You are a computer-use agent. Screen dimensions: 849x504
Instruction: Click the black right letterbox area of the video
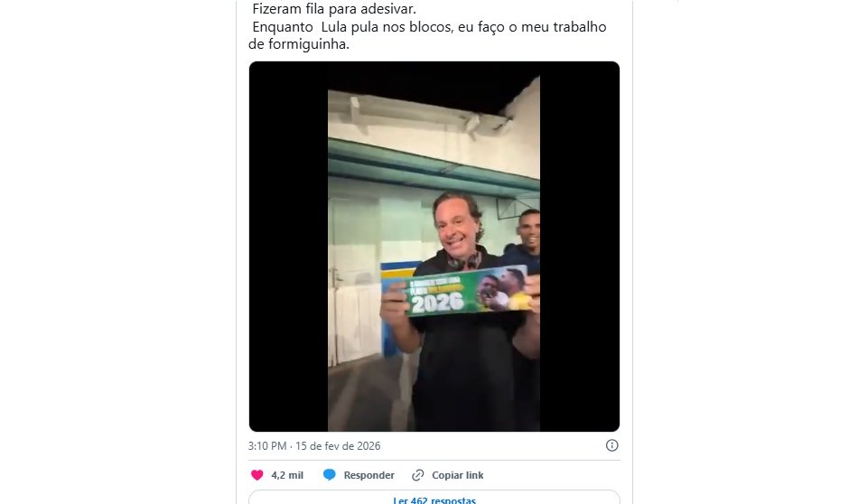580,247
